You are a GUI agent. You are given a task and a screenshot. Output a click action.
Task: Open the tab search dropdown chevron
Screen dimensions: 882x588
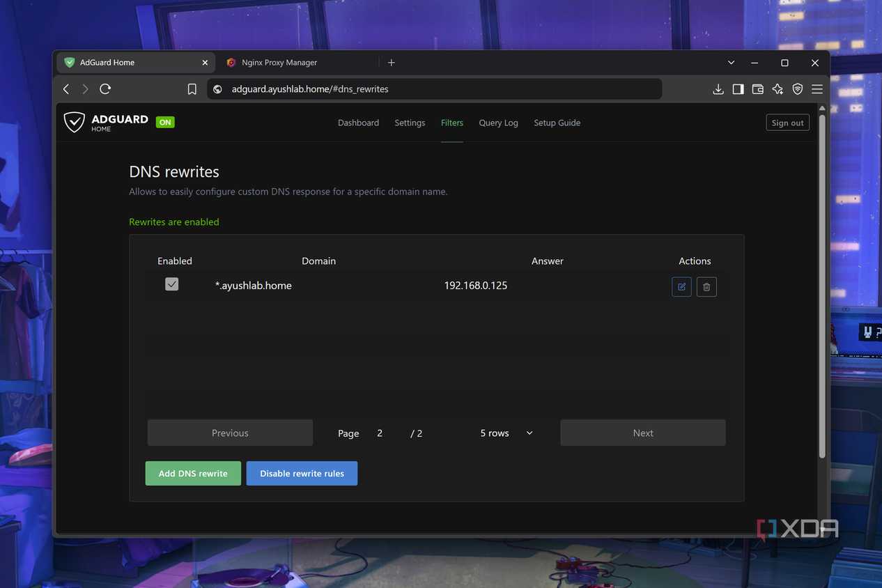(x=731, y=63)
